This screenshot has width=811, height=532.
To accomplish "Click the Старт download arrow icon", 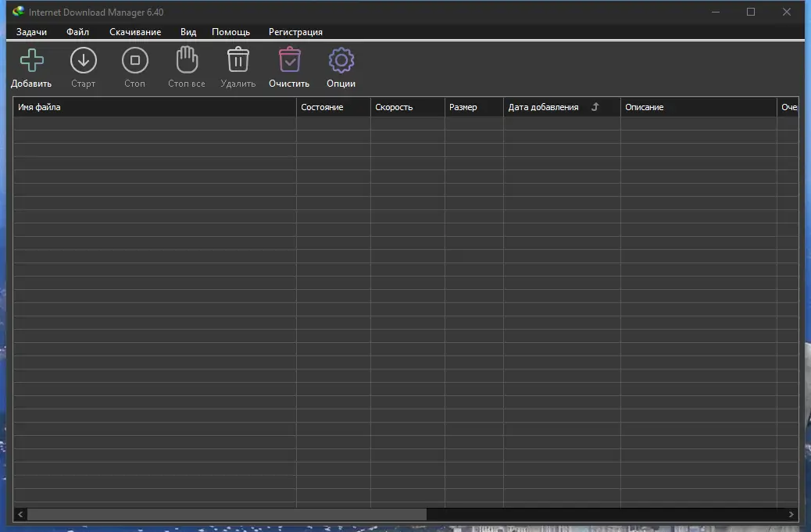I will pyautogui.click(x=84, y=60).
